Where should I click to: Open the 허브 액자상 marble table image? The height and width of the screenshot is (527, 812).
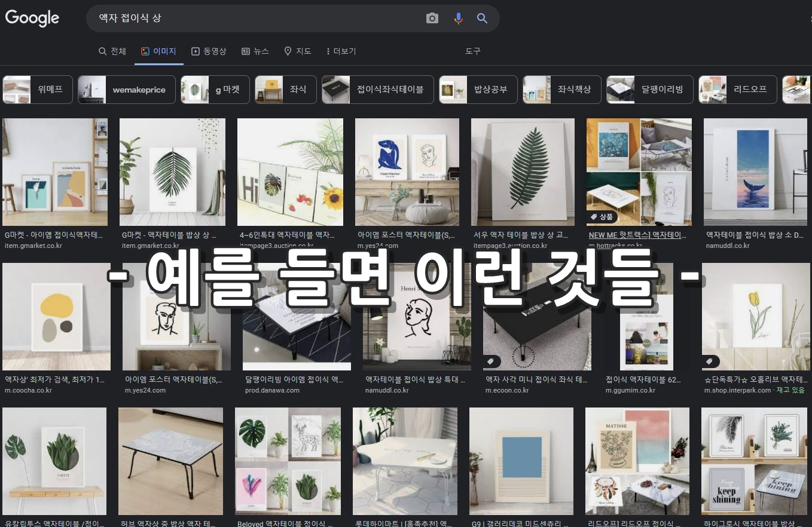click(x=170, y=461)
